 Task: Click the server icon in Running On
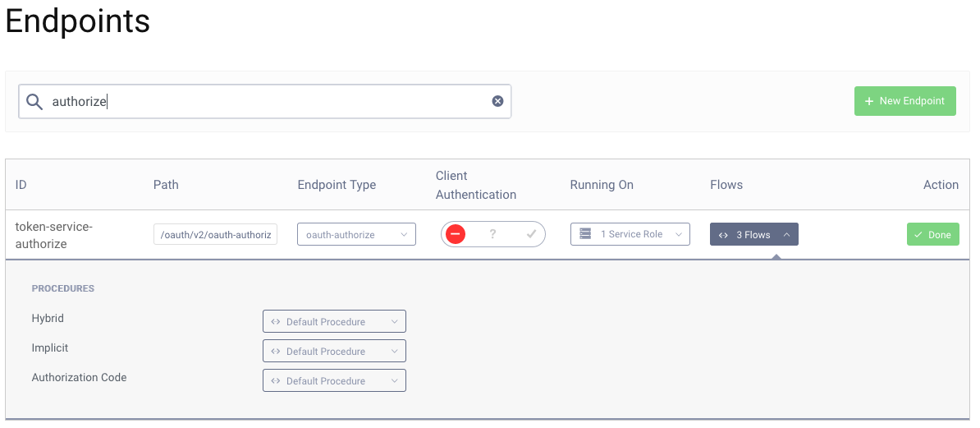tap(585, 234)
